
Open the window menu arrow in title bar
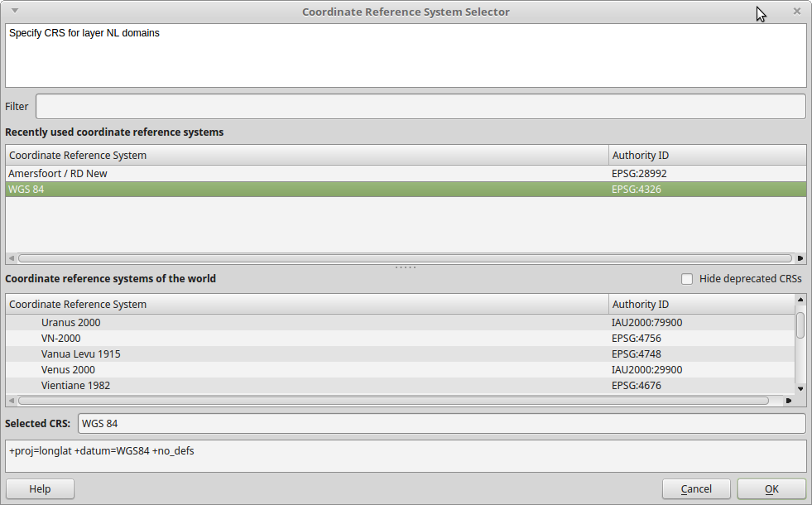coord(15,12)
